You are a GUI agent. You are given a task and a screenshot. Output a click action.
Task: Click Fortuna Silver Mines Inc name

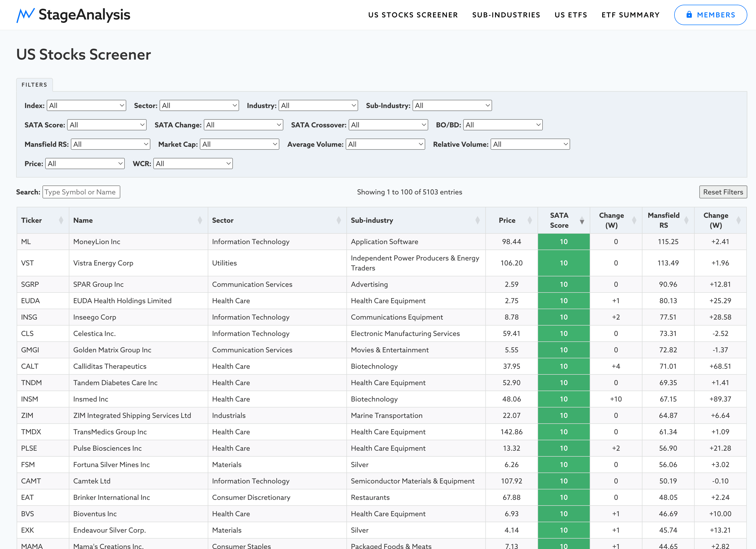111,464
